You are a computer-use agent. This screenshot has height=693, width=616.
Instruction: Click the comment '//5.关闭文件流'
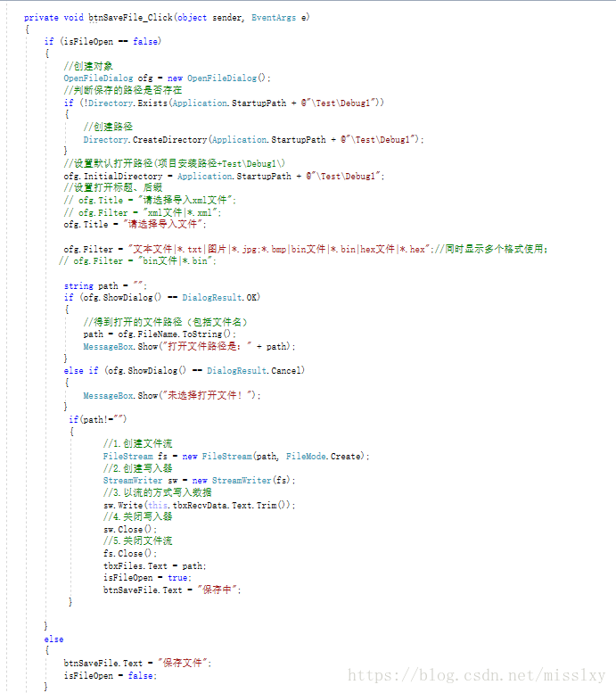click(x=137, y=540)
